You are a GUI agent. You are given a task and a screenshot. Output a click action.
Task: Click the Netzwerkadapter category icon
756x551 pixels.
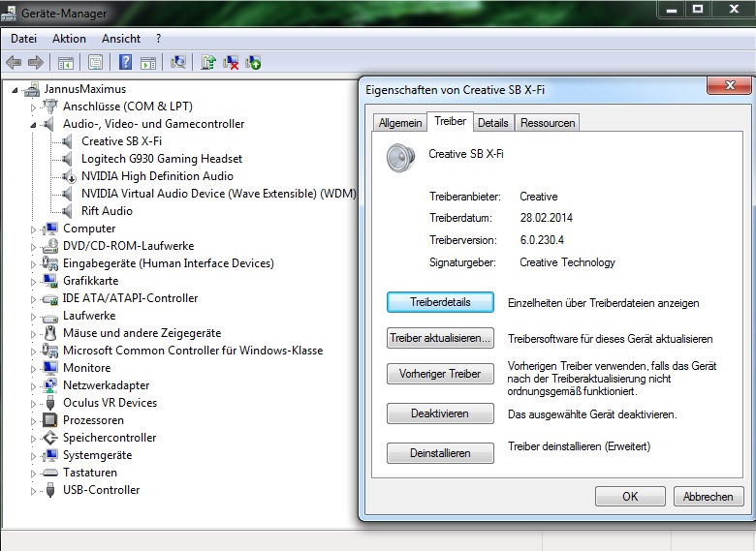[x=50, y=385]
